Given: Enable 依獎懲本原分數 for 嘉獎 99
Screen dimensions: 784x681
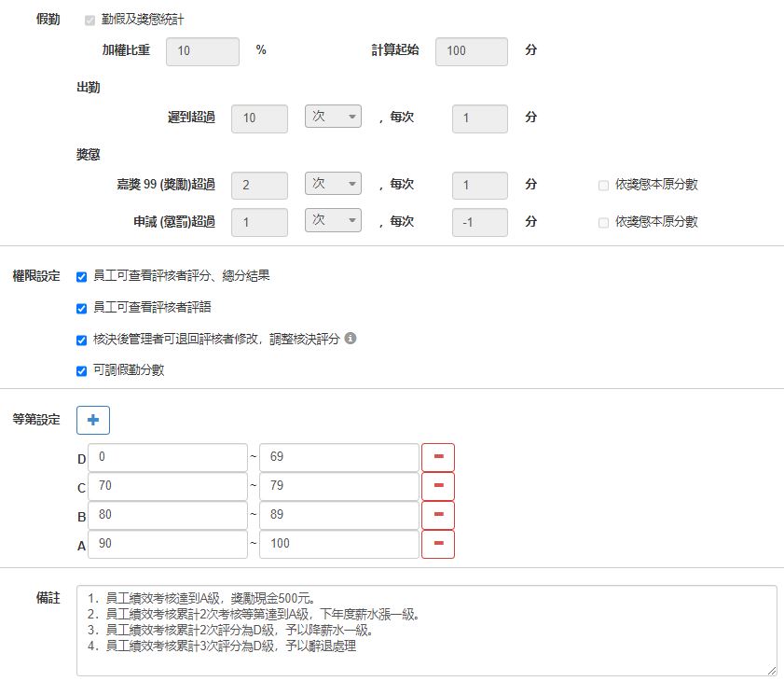Looking at the screenshot, I should tap(603, 185).
